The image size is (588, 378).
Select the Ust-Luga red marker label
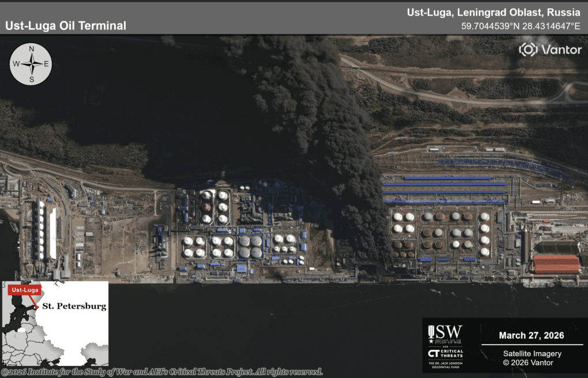(24, 290)
